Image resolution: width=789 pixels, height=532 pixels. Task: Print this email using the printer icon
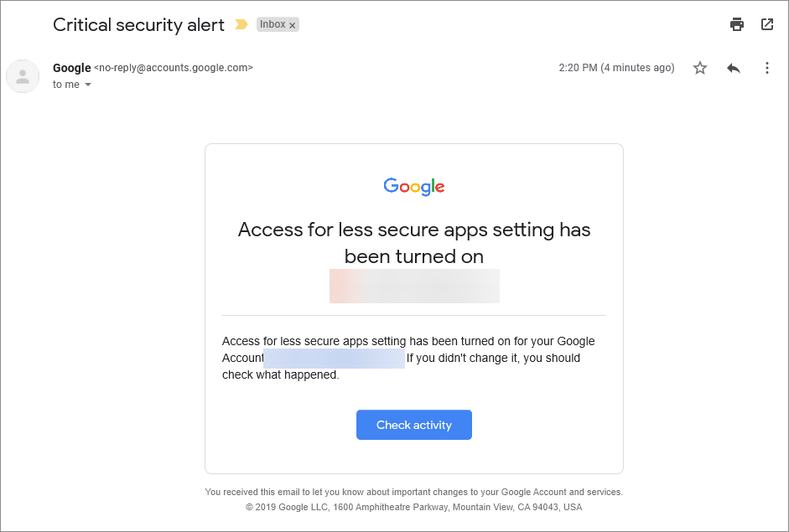(x=737, y=24)
